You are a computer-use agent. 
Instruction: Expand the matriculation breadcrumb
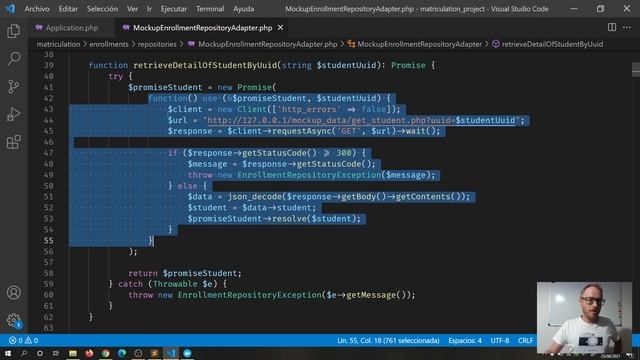[x=58, y=44]
